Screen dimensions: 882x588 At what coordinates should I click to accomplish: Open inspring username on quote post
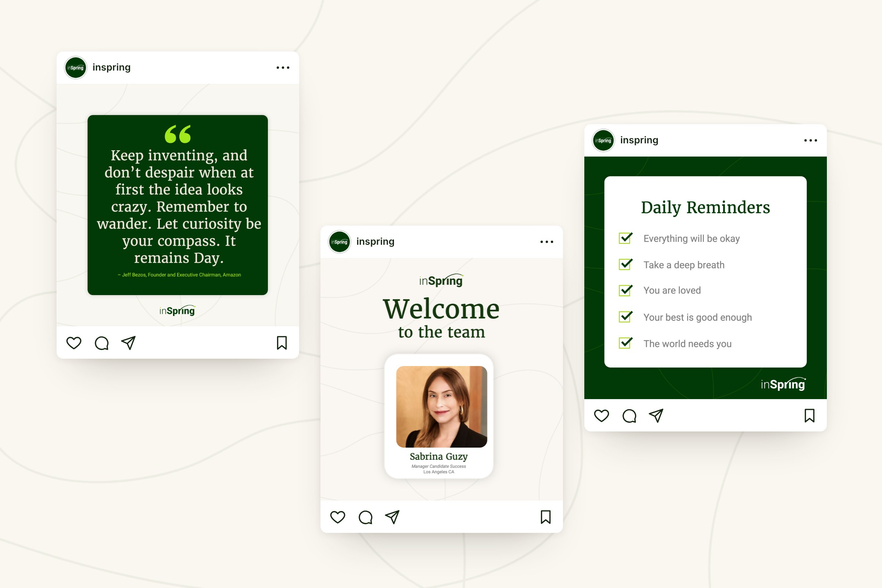[111, 68]
